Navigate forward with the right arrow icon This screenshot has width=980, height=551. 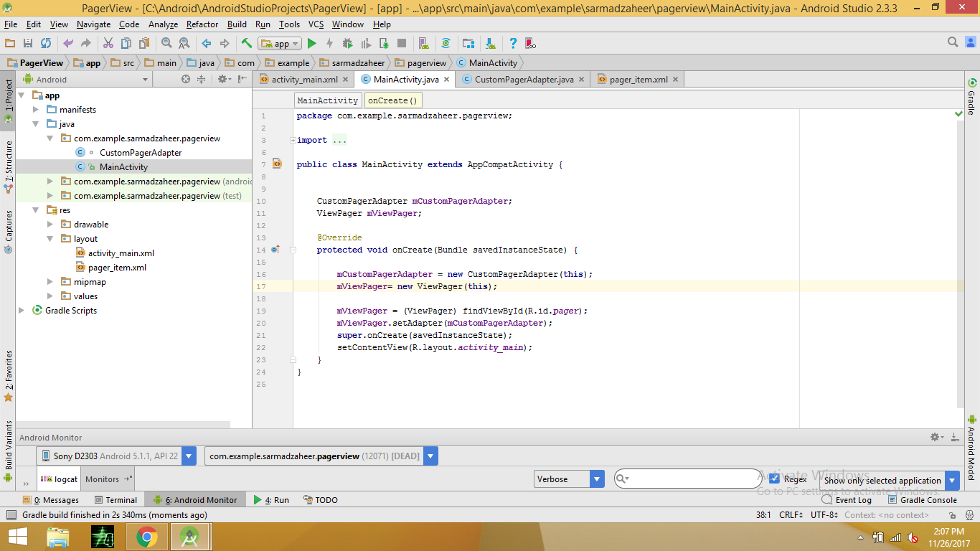225,44
